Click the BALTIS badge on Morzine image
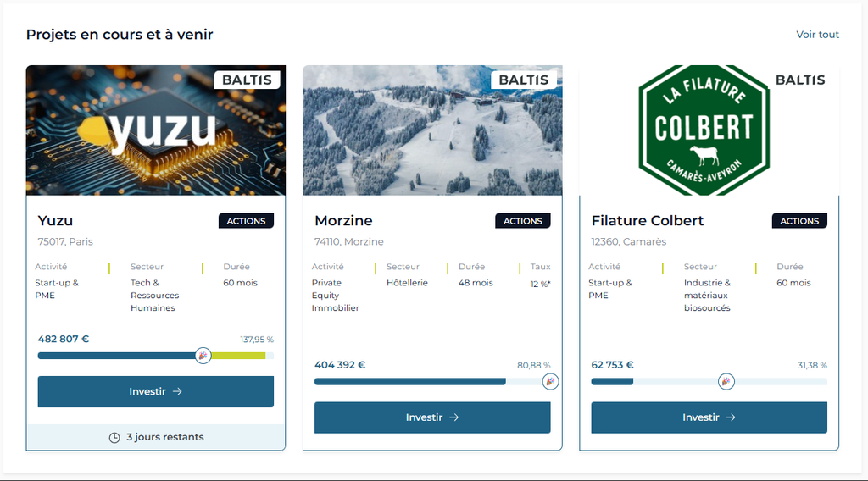The width and height of the screenshot is (868, 481). (524, 80)
